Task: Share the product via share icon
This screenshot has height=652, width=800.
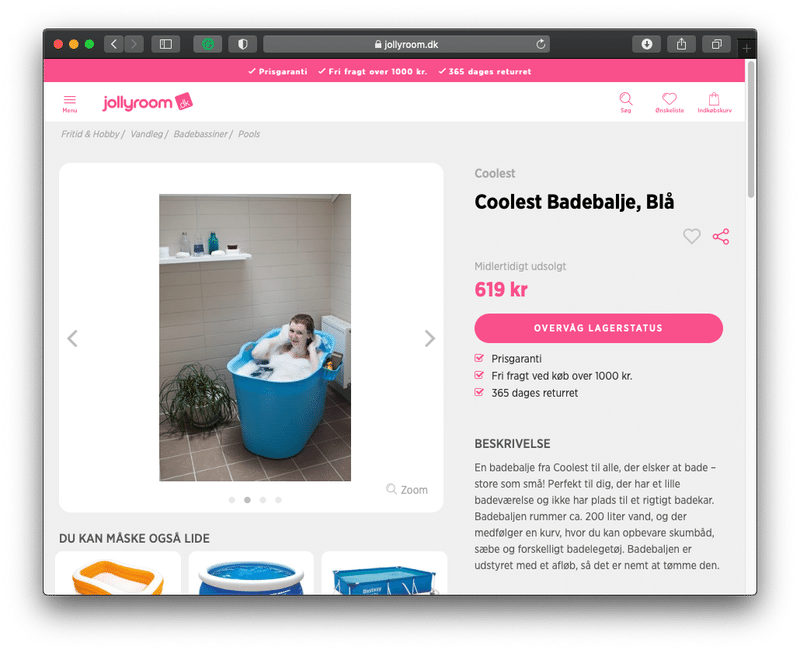Action: click(x=721, y=236)
